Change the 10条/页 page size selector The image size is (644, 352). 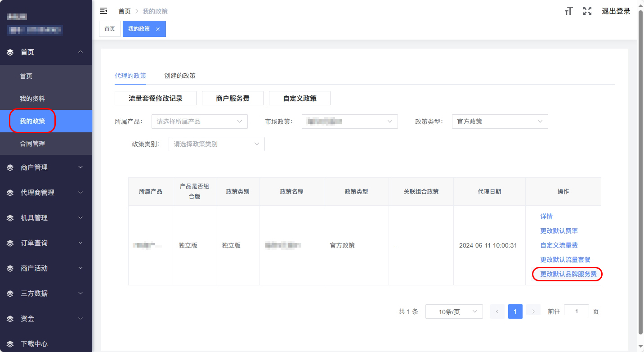[x=454, y=311]
